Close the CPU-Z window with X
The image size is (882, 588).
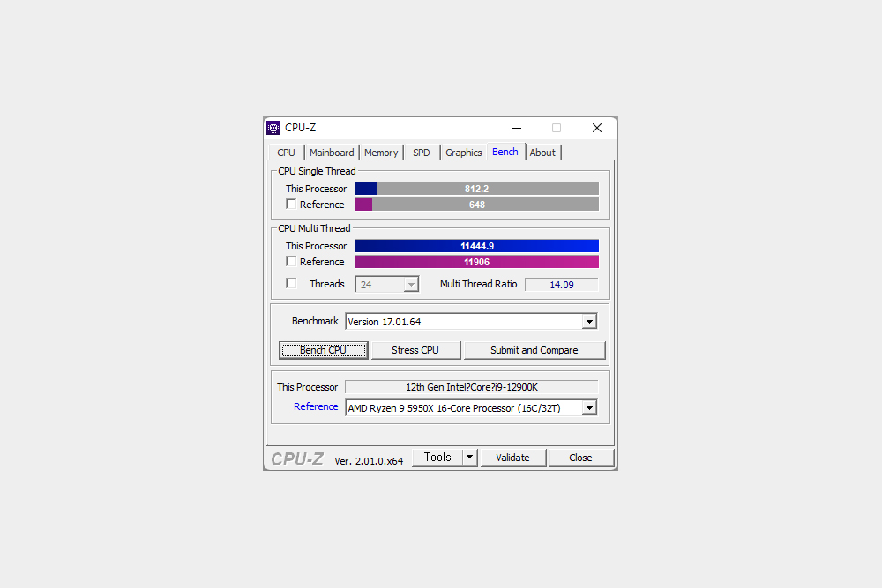pyautogui.click(x=597, y=128)
